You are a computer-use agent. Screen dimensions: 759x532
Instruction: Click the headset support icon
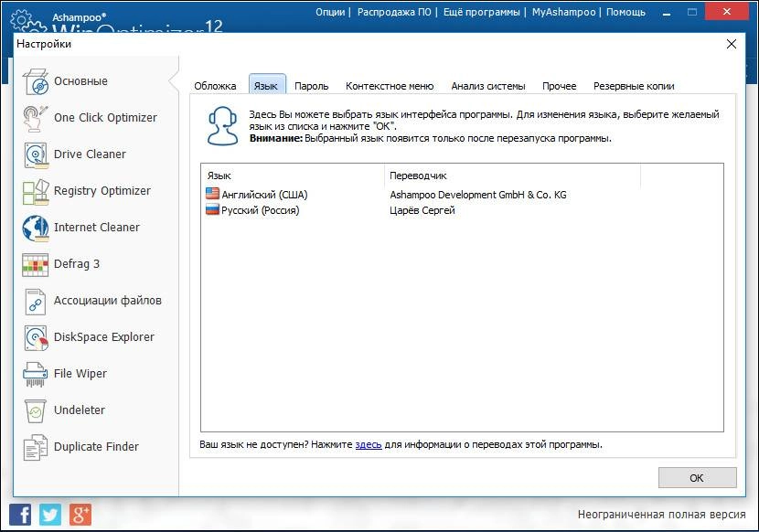222,126
